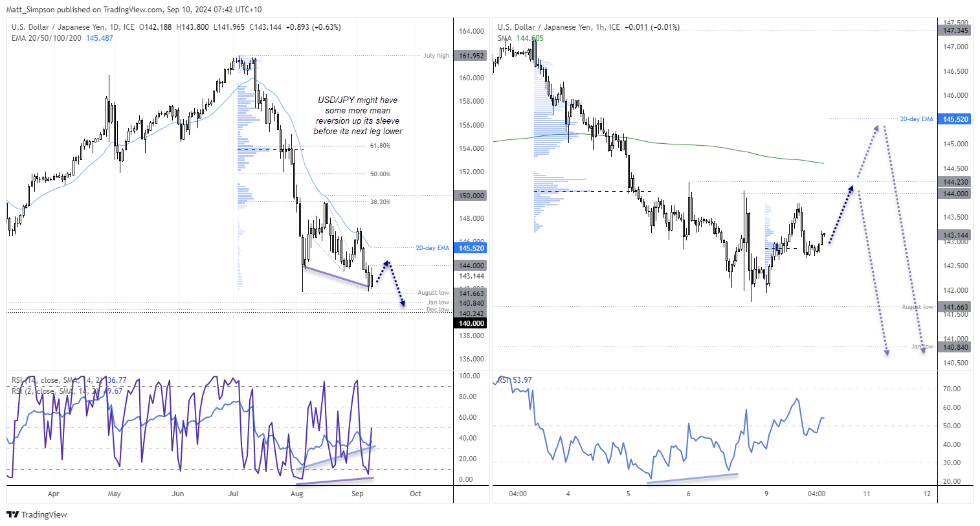Click 'Apr' on the daily time axis

tap(53, 494)
